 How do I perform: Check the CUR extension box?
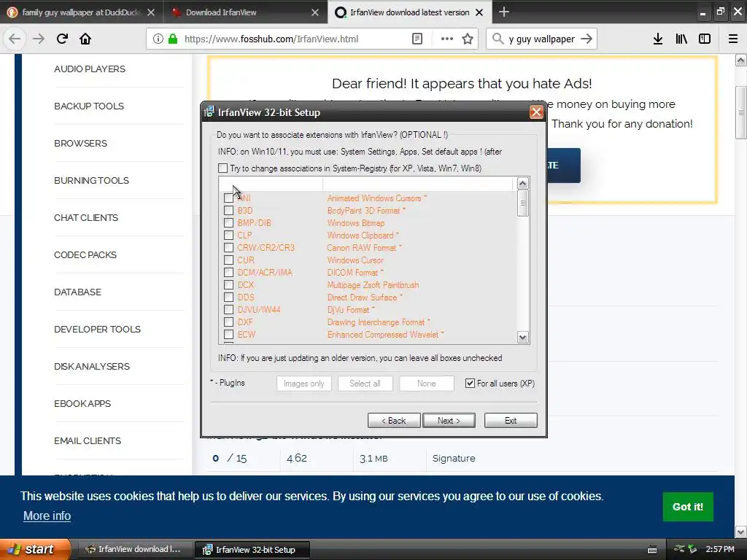pos(228,260)
